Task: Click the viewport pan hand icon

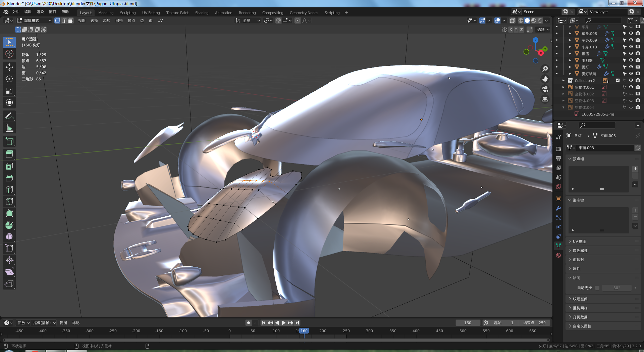Action: tap(545, 79)
